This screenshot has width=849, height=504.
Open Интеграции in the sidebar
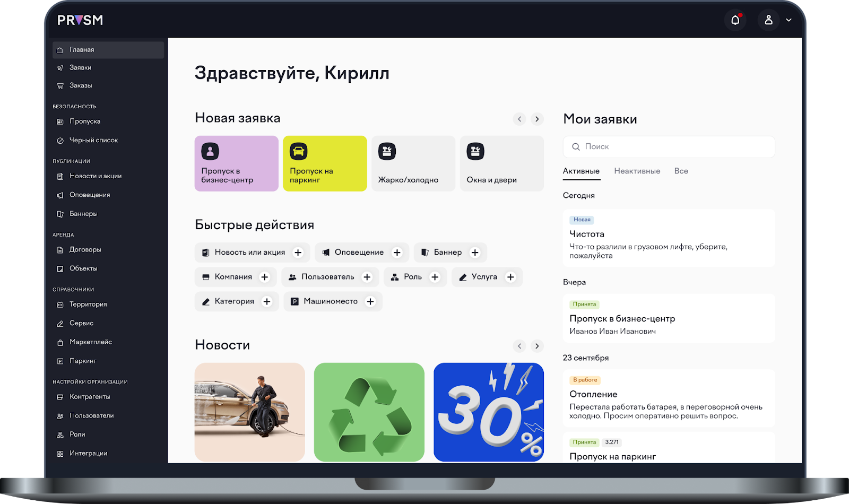tap(89, 453)
